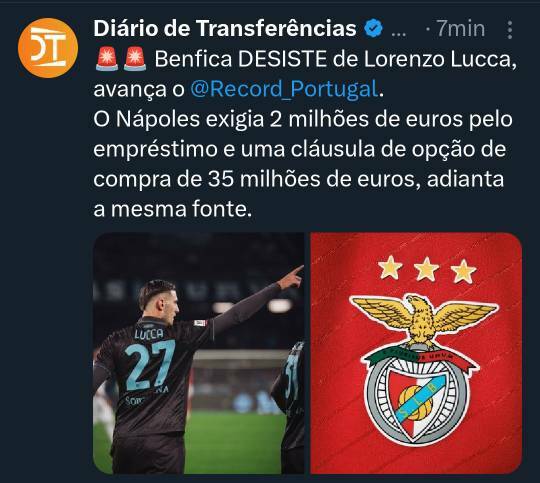The image size is (540, 483).
Task: Open the red Benfica crest image
Action: point(416,353)
